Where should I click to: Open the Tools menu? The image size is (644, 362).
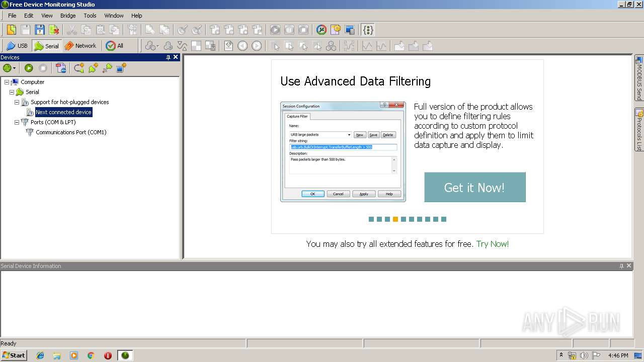90,16
